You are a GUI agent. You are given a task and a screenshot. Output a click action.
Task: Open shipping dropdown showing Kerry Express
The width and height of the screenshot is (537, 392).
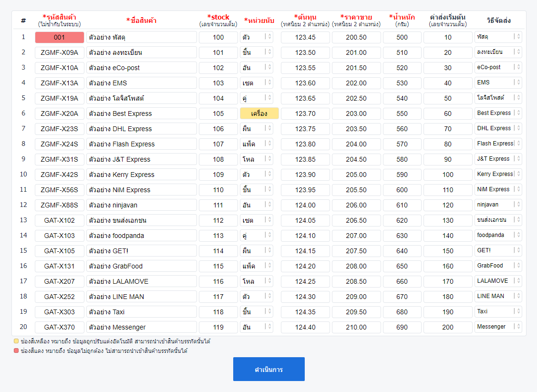498,174
